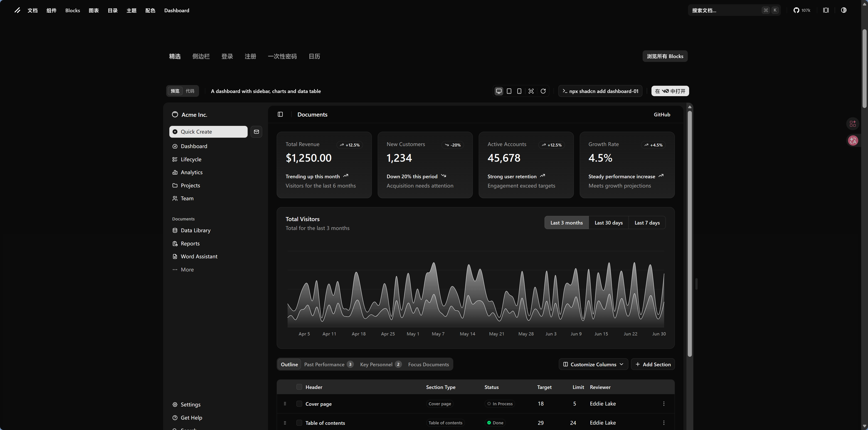This screenshot has height=430, width=868.
Task: Click the Add Section button
Action: [x=653, y=364]
